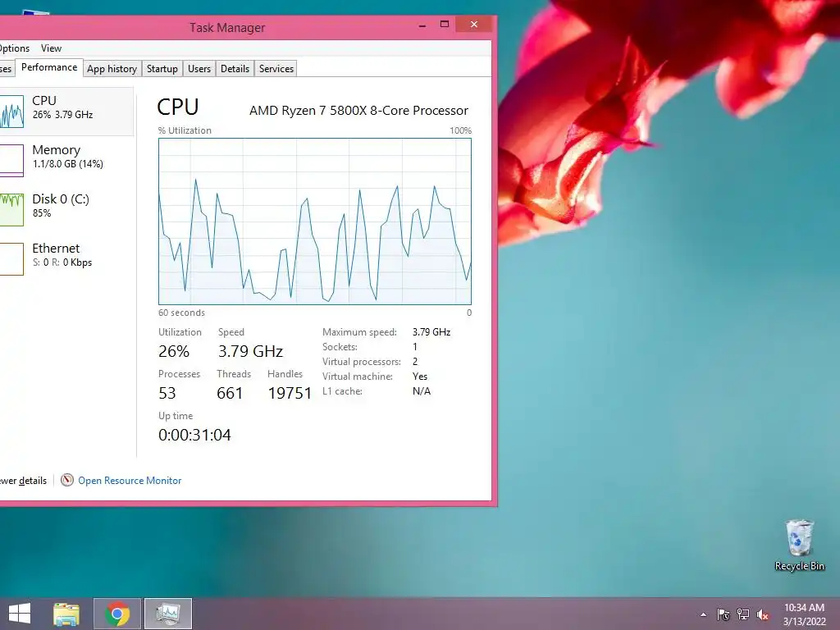The height and width of the screenshot is (630, 840).
Task: Open Action Center flag icon
Action: click(724, 614)
